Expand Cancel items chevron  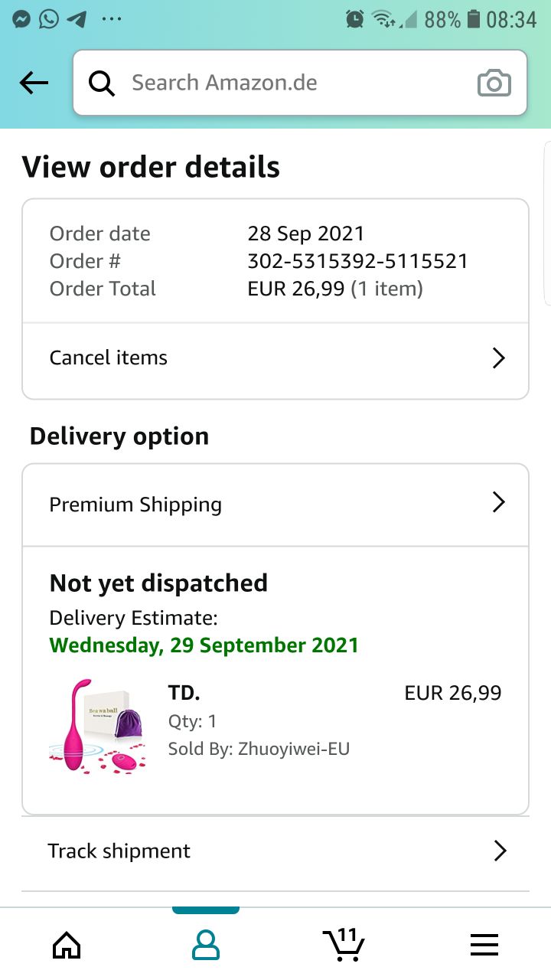pyautogui.click(x=499, y=358)
